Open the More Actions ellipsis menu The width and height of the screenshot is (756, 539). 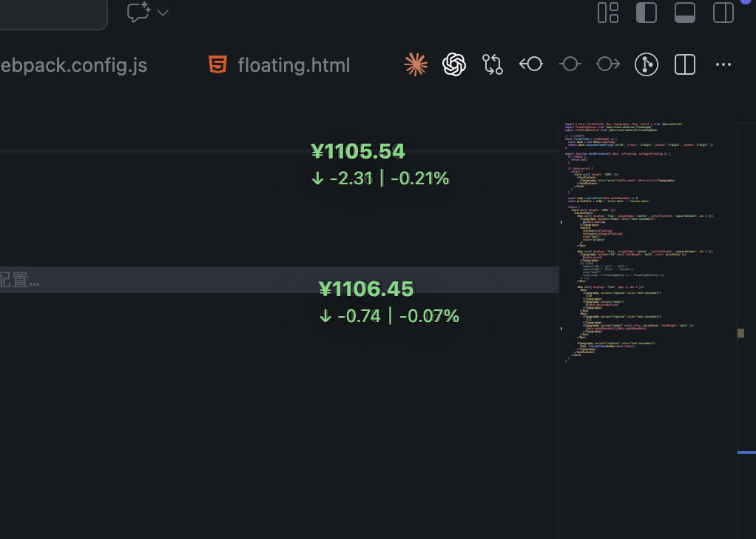click(723, 64)
